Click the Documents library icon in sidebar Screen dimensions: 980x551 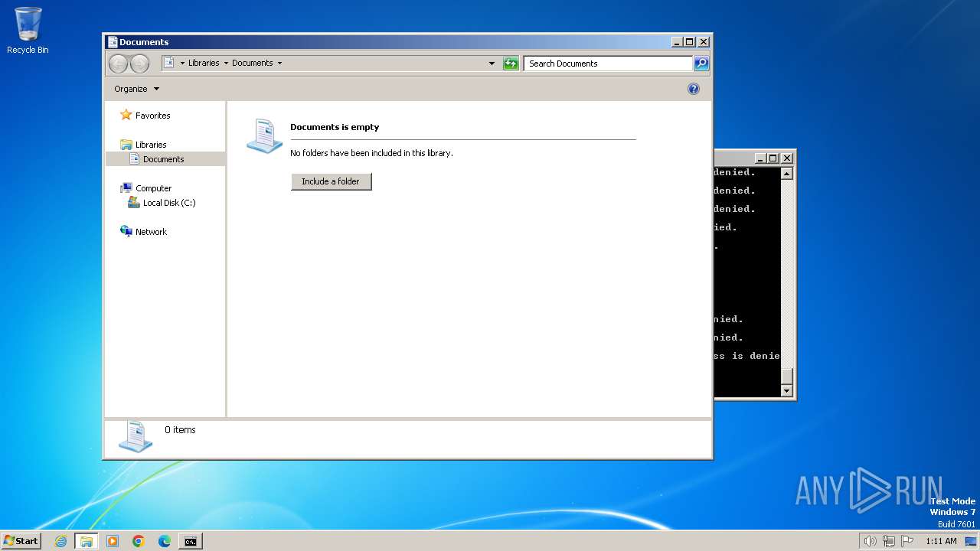point(134,159)
